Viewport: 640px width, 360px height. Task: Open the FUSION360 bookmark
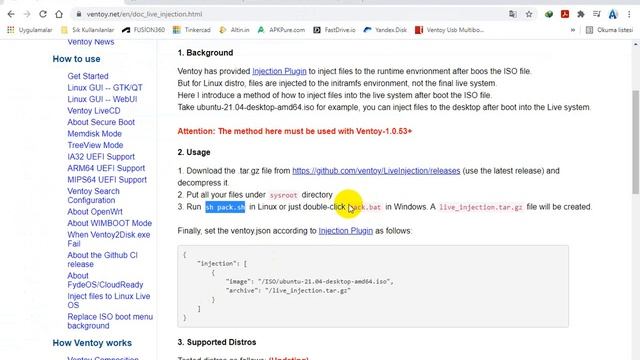[143, 30]
